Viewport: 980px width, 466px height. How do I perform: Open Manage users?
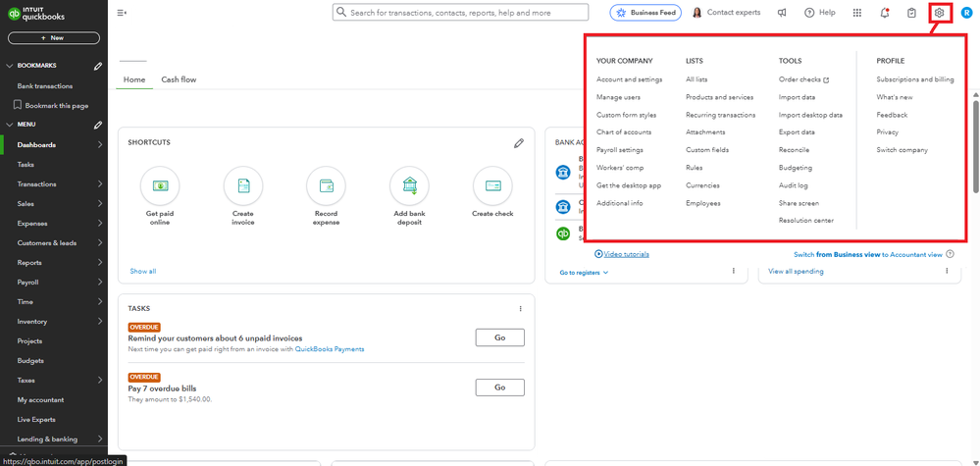[x=618, y=97]
